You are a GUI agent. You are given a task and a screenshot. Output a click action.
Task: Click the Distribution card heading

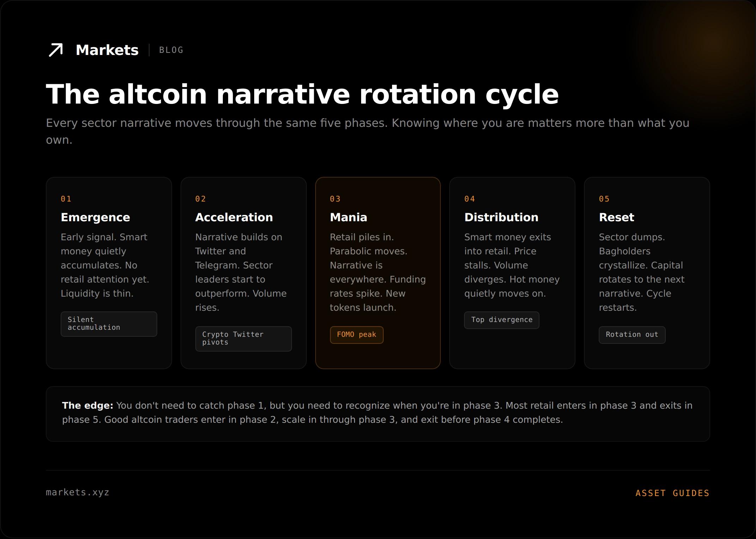pyautogui.click(x=501, y=217)
